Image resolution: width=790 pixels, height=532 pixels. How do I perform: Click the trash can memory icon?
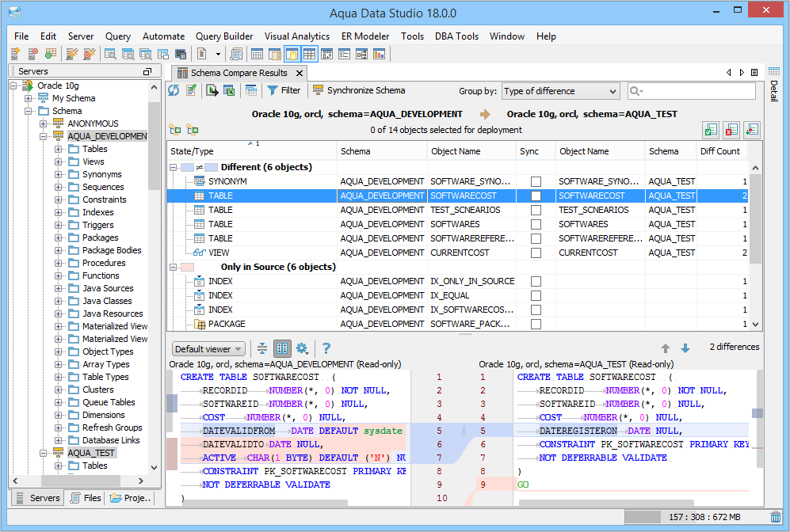click(x=775, y=517)
